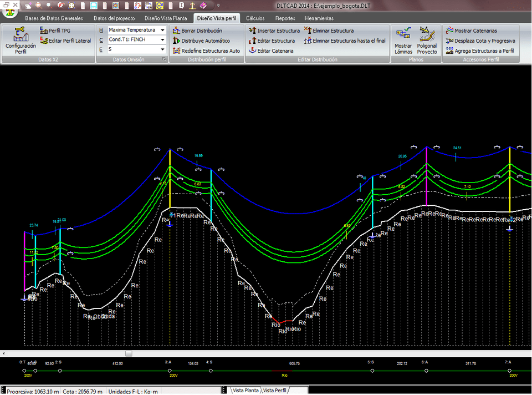Screen dimensions: 532x395
Task: Select Editar Perfil Lateral tool
Action: coord(44,41)
